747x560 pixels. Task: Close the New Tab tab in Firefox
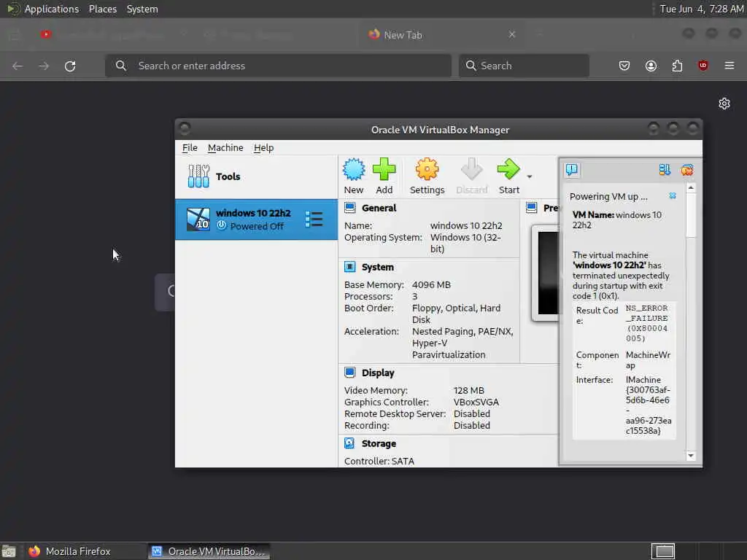(511, 34)
